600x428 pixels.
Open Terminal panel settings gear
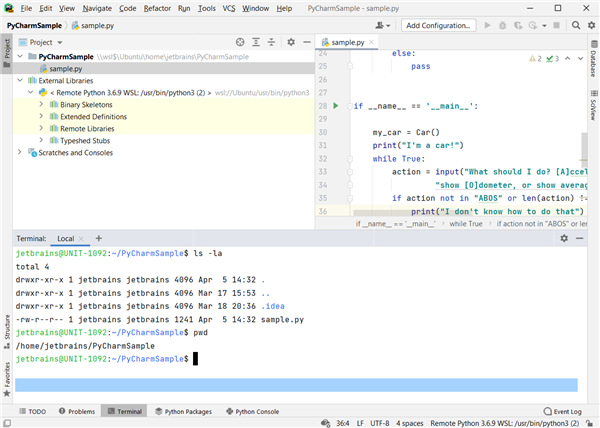564,238
